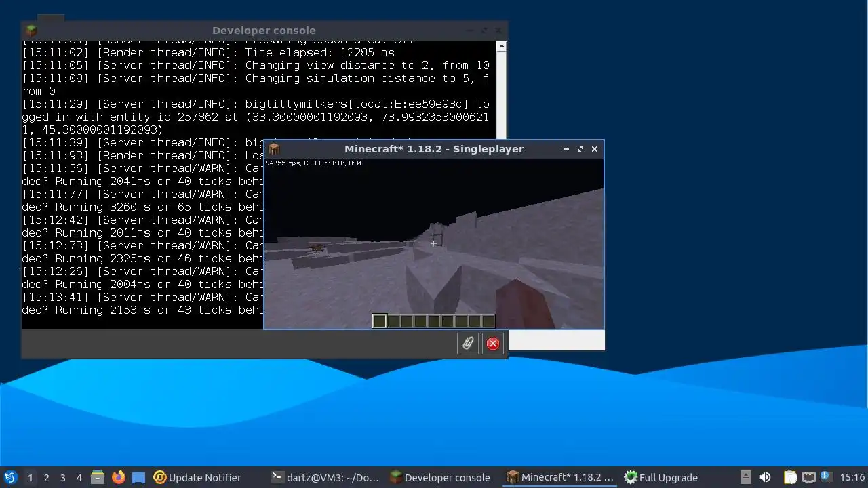Switch to workspace 1
Screen dimensions: 868x488
point(30,477)
